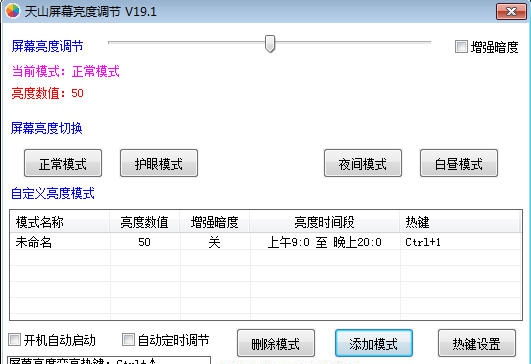
Task: Click 热键 column header
Action: pos(460,222)
